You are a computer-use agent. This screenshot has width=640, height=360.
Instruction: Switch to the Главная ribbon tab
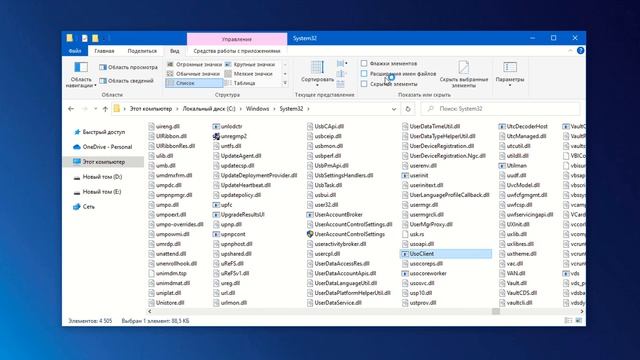tap(104, 51)
